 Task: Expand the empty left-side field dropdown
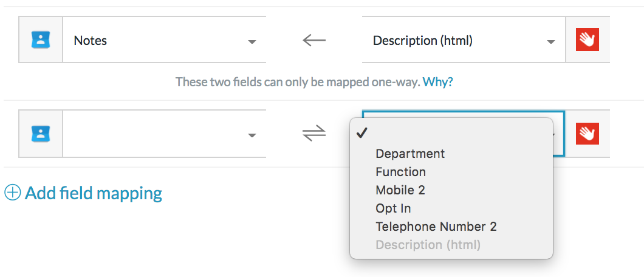[164, 134]
